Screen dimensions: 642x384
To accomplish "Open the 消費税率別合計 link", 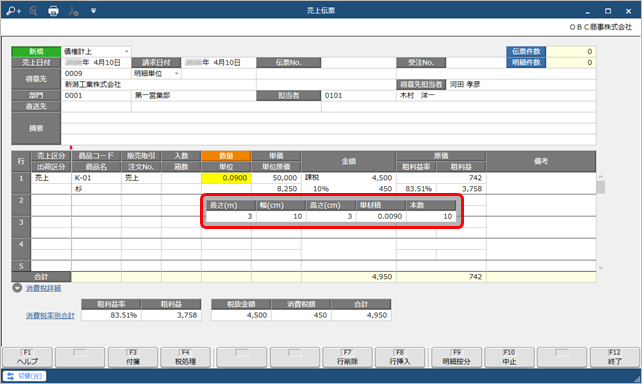I will (50, 316).
